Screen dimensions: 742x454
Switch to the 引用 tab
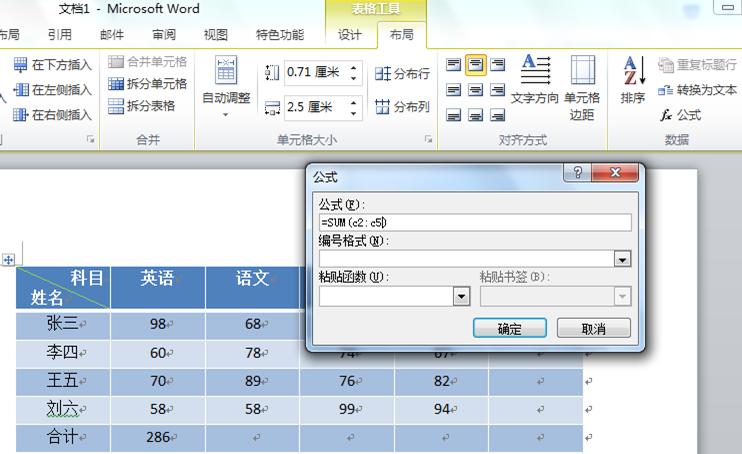point(60,35)
